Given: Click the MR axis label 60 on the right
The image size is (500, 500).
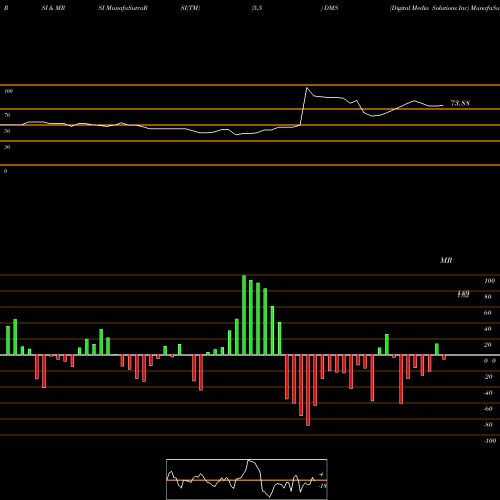Looking at the screenshot, I should point(488,313).
